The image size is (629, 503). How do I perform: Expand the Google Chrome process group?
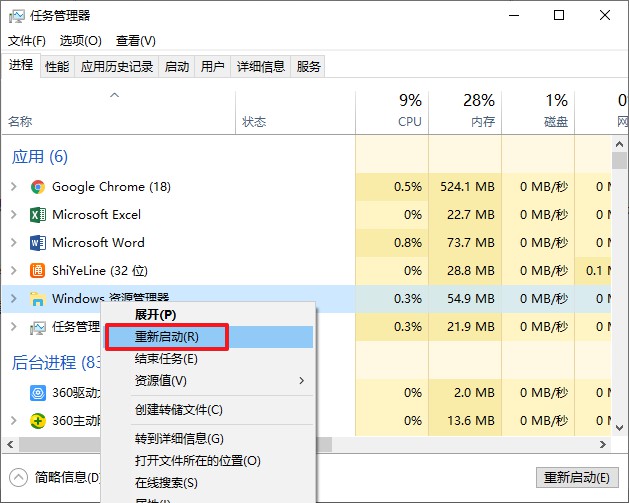tap(14, 187)
